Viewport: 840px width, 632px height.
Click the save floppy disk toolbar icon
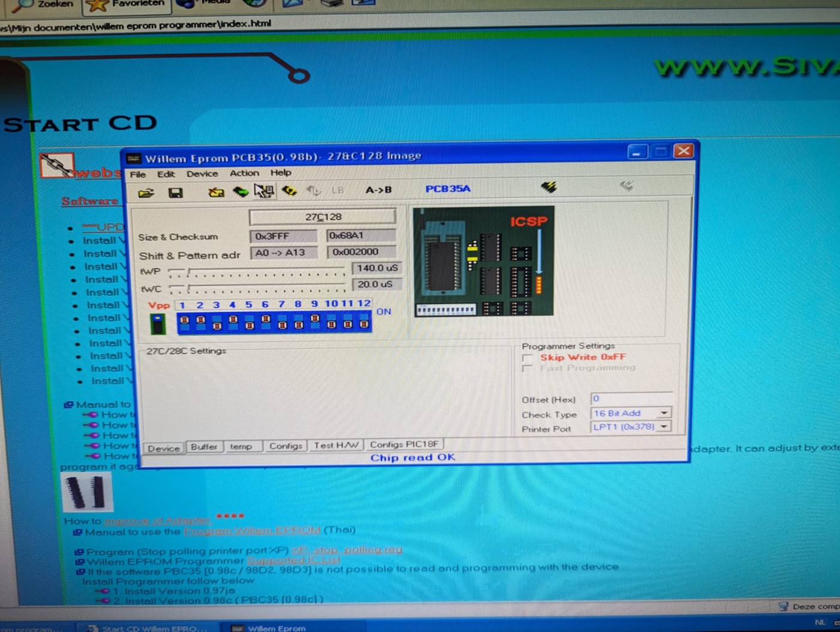pos(175,192)
